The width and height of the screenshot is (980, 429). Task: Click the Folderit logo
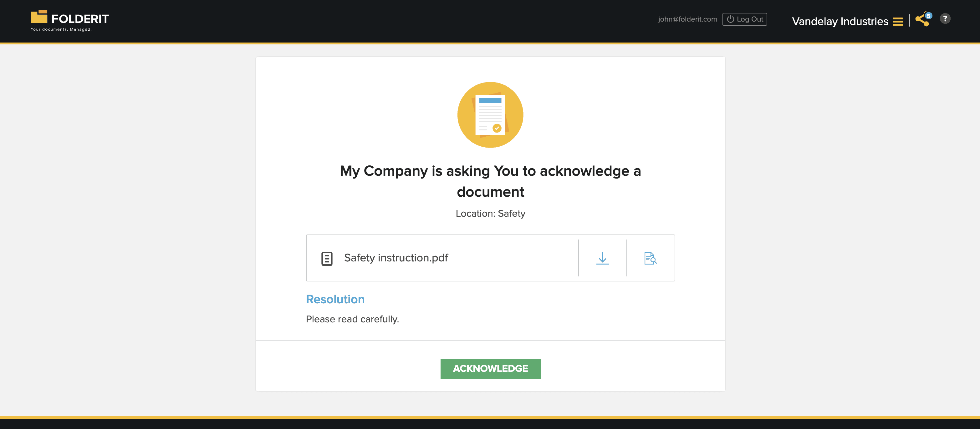coord(69,21)
